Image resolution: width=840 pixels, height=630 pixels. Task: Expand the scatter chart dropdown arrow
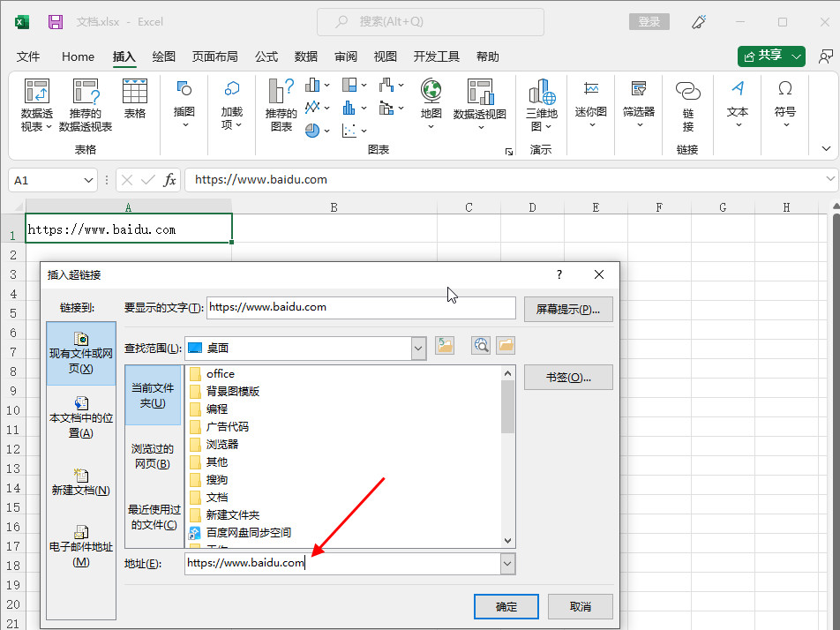(x=364, y=131)
